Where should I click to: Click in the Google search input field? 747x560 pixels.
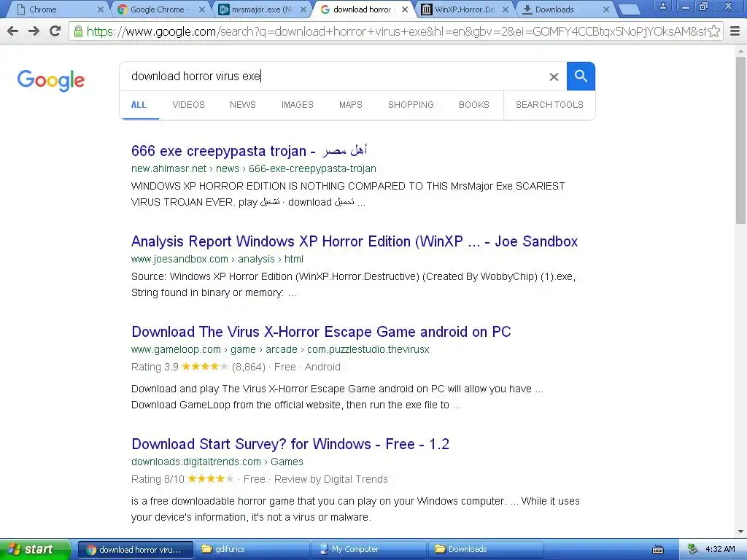pyautogui.click(x=333, y=76)
